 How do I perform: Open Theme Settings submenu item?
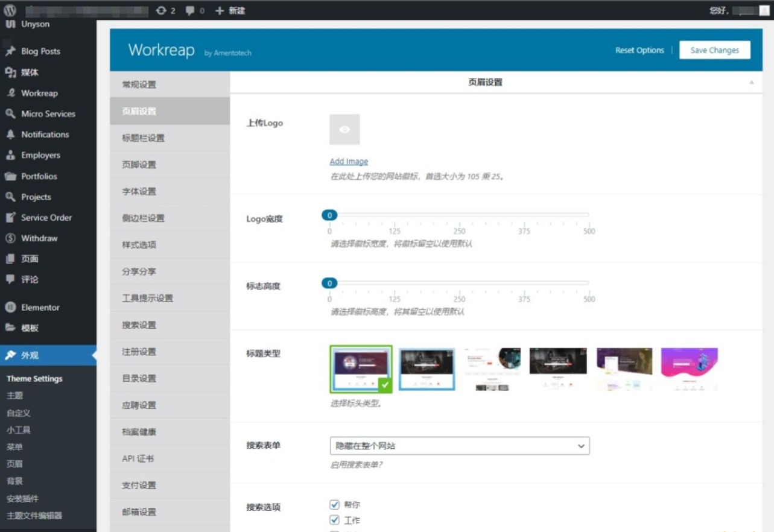coord(34,379)
